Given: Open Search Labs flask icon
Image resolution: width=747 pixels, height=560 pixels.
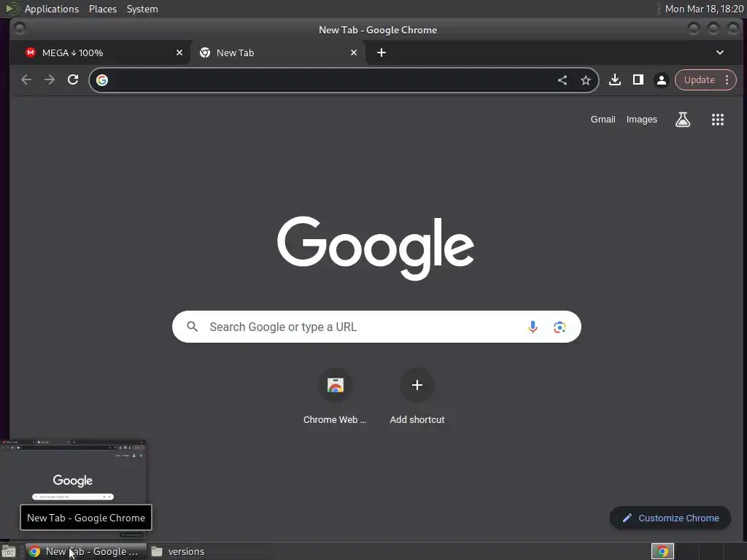Looking at the screenshot, I should click(683, 120).
